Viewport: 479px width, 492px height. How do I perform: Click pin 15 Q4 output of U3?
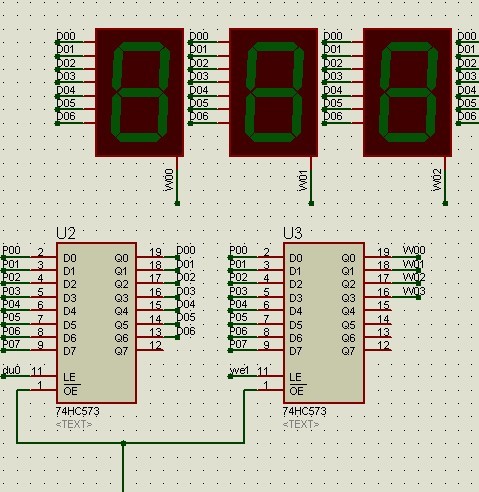378,309
